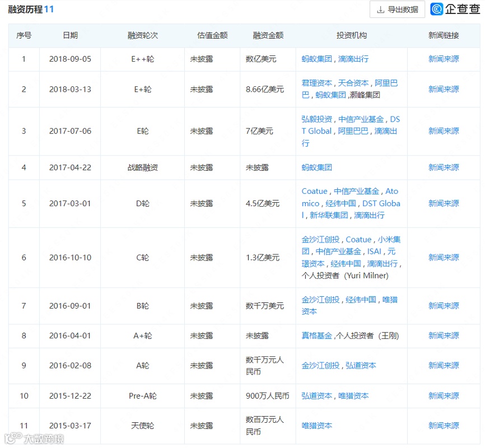Screen dimensions: 485x448
Task: Select the Pre-A轮 round cell
Action: 143,396
